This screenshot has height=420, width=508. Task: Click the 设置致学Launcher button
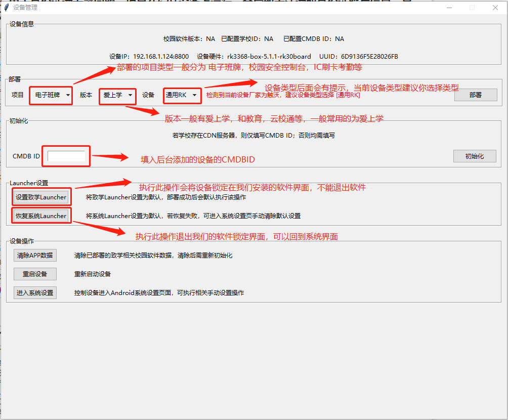(x=41, y=197)
